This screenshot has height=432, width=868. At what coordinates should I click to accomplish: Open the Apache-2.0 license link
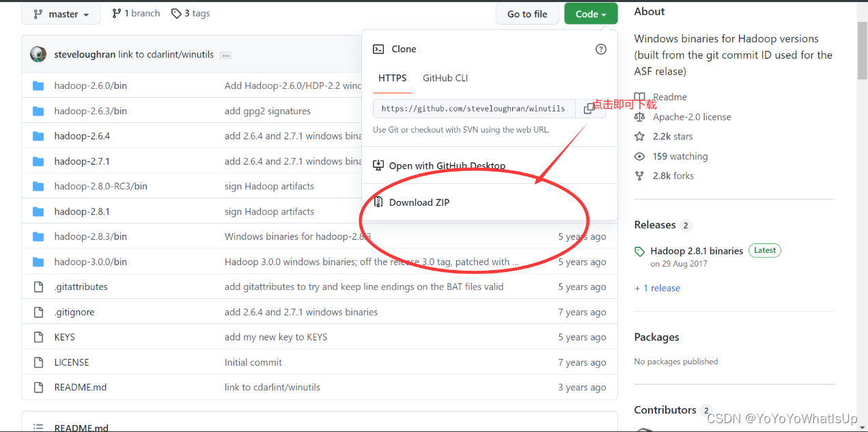[x=692, y=117]
